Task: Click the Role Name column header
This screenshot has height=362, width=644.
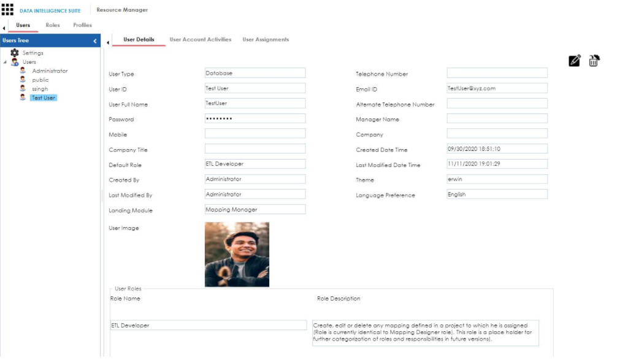Action: [x=125, y=299]
